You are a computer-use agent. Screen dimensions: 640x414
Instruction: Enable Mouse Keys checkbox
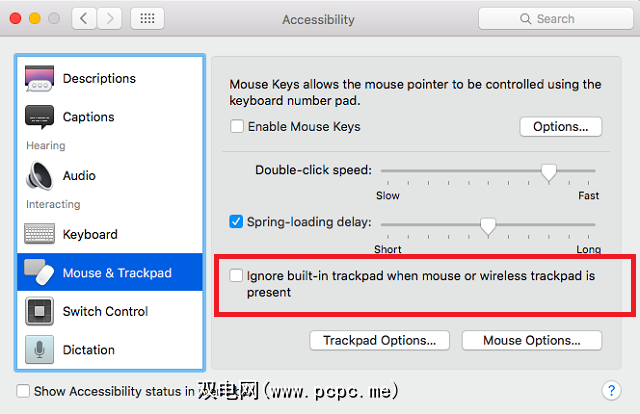click(x=237, y=127)
